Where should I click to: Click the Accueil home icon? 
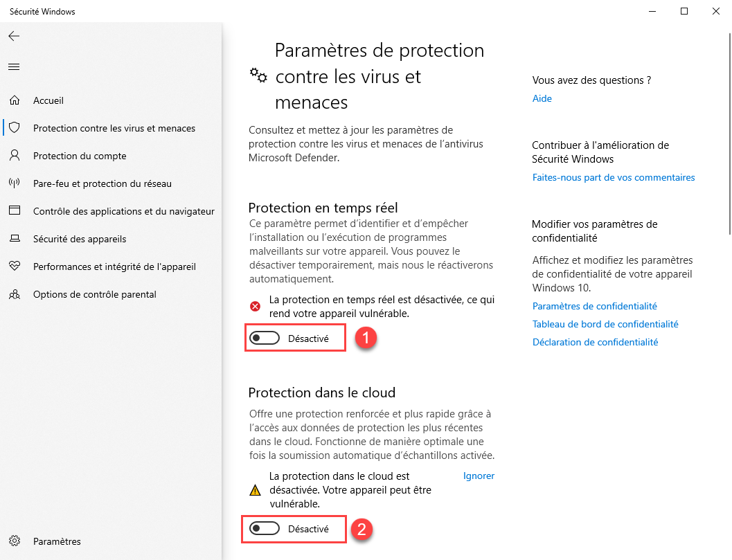pyautogui.click(x=15, y=100)
